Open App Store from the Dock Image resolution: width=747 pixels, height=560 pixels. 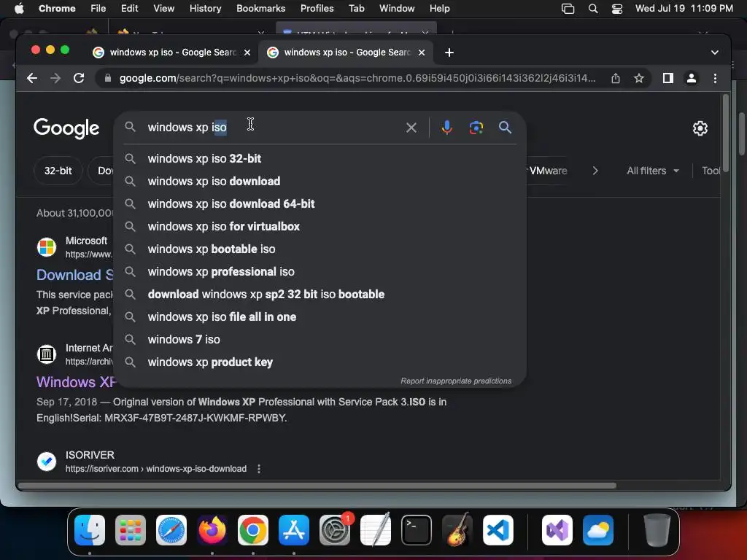tap(294, 530)
